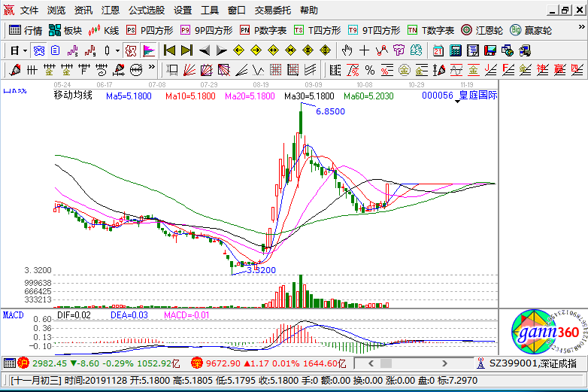Open the calendar date icon
This screenshot has width=588, height=392.
coord(438,50)
